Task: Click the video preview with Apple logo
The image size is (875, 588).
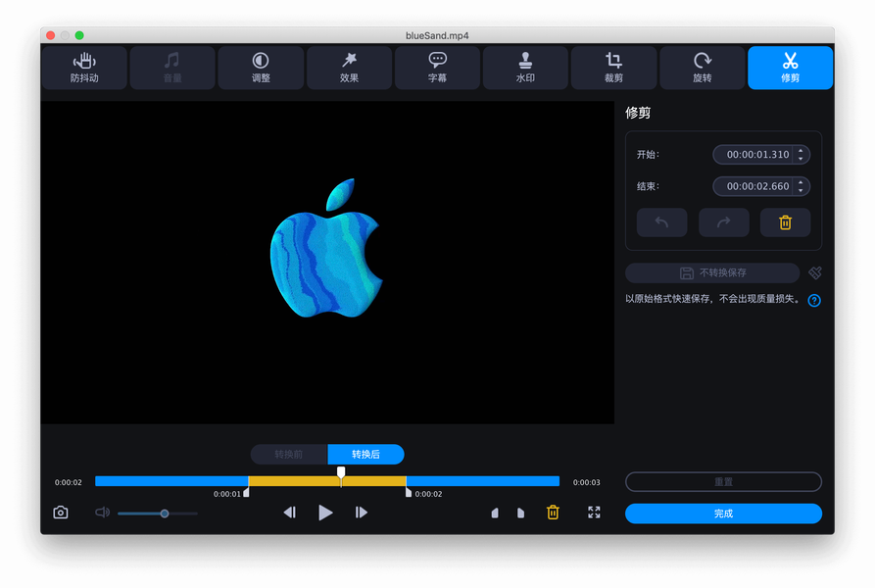Action: tap(327, 263)
